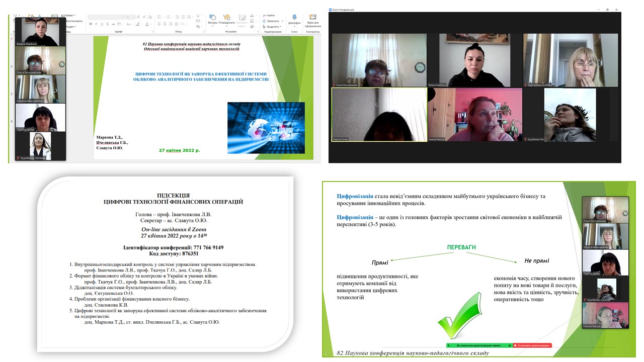Align paragraph text left
This screenshot has width=644, height=362.
click(159, 24)
